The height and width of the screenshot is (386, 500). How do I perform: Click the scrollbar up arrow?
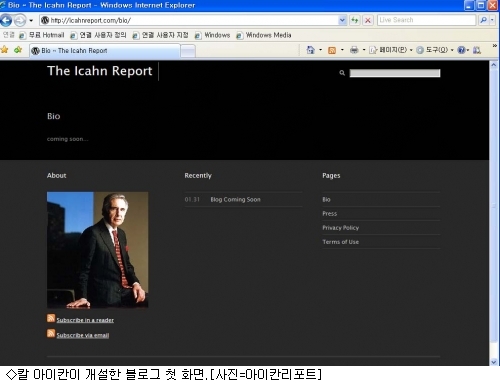[x=494, y=65]
